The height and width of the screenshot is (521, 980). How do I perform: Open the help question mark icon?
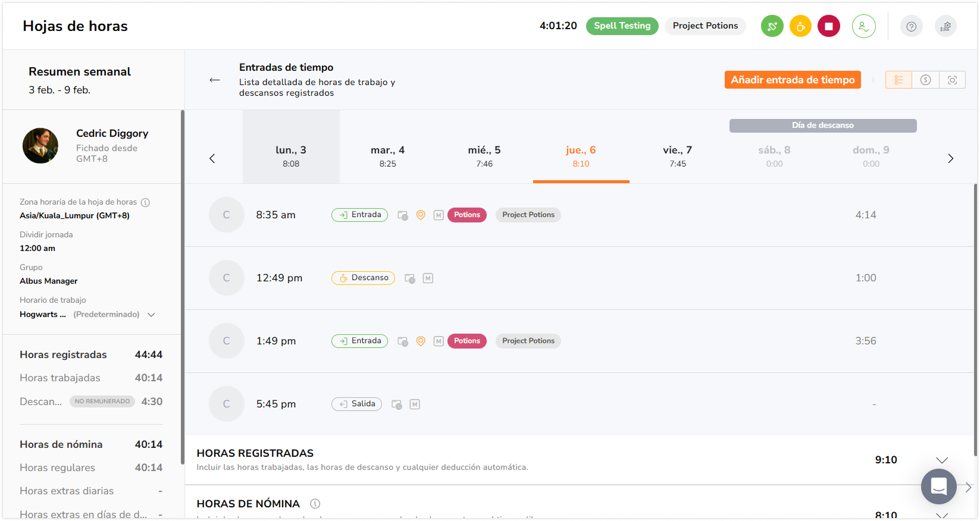(911, 26)
